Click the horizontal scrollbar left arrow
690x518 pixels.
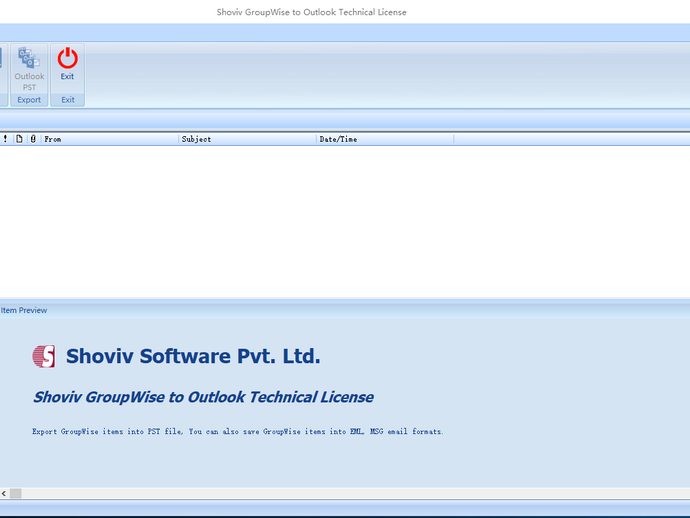coord(4,493)
